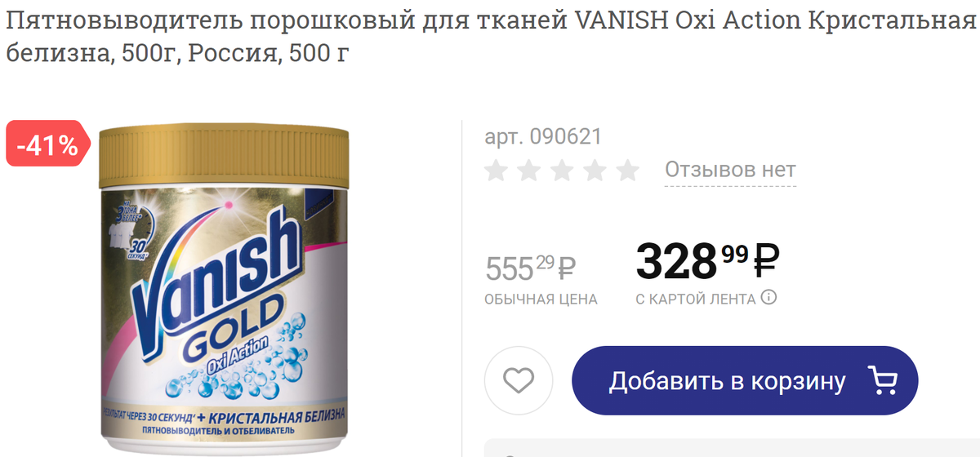Select the third rating star
Screen dimensions: 980x457
tap(562, 170)
